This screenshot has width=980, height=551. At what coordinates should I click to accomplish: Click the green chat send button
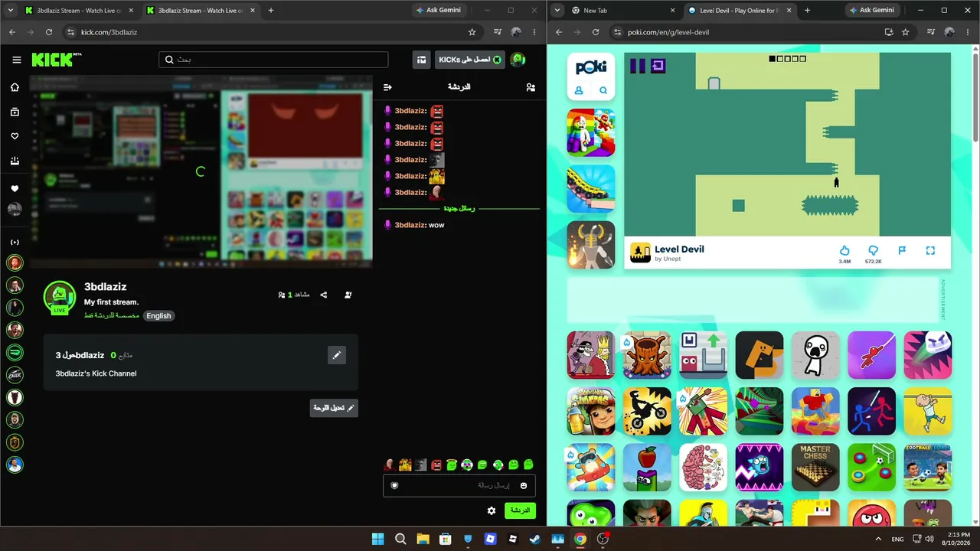521,510
